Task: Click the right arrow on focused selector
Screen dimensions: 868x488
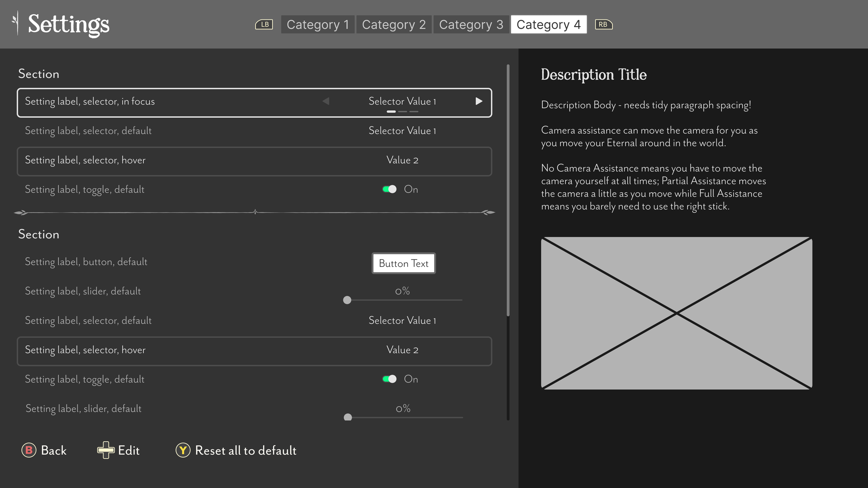Action: tap(479, 101)
